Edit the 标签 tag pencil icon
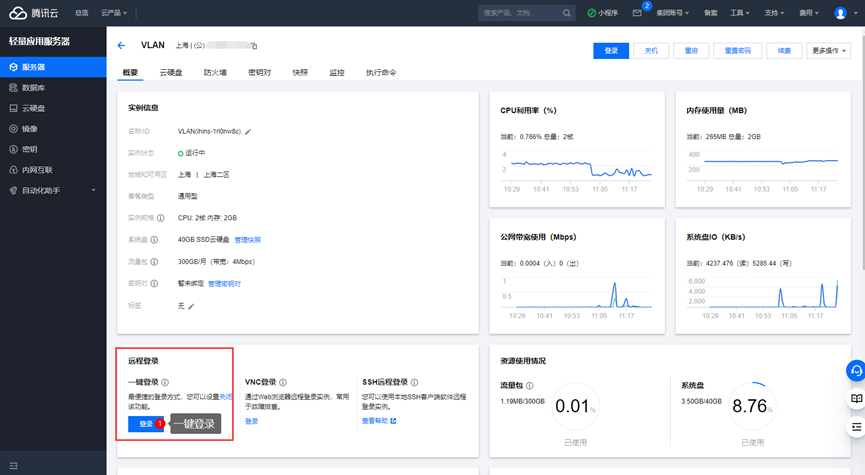Screen dimensions: 865x475 tap(191, 306)
